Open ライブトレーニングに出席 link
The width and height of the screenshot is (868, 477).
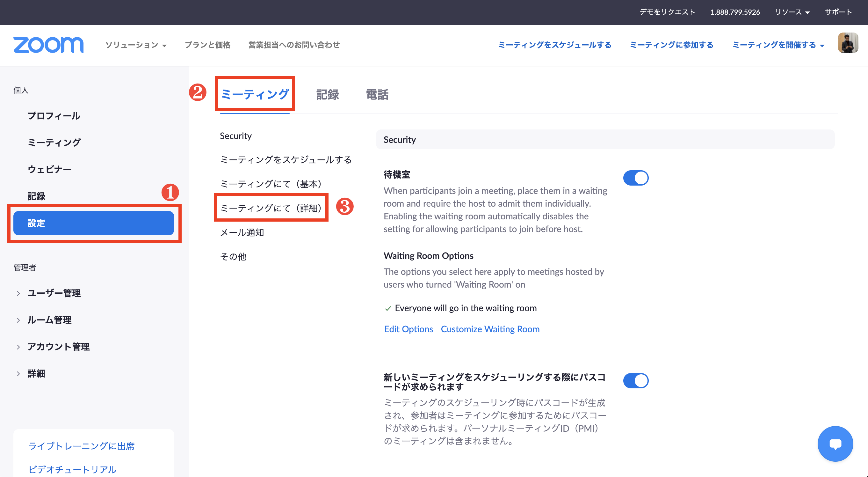[x=82, y=446]
